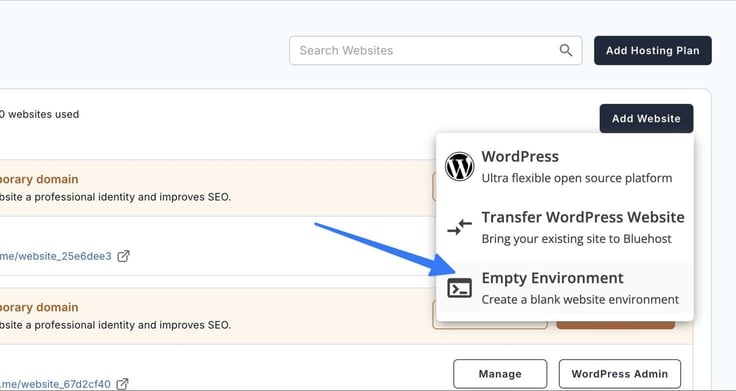The image size is (736, 391).
Task: Click the WordPress logo icon
Action: tap(459, 167)
